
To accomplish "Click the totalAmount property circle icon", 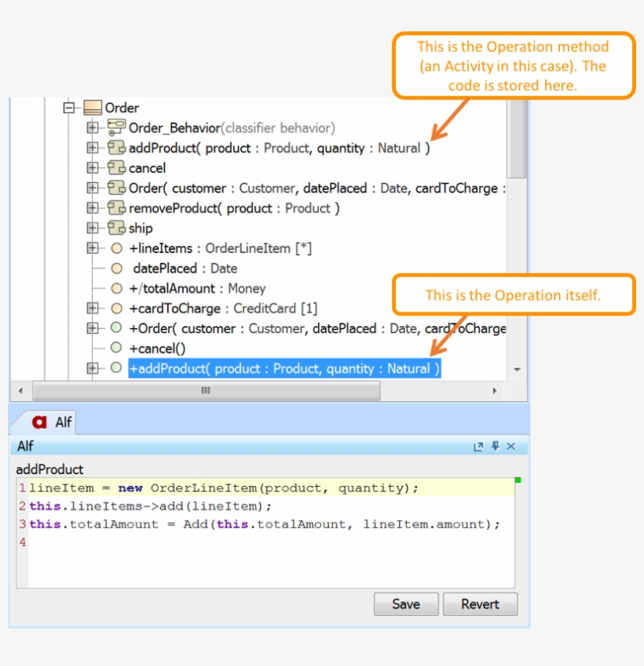I will pyautogui.click(x=115, y=288).
